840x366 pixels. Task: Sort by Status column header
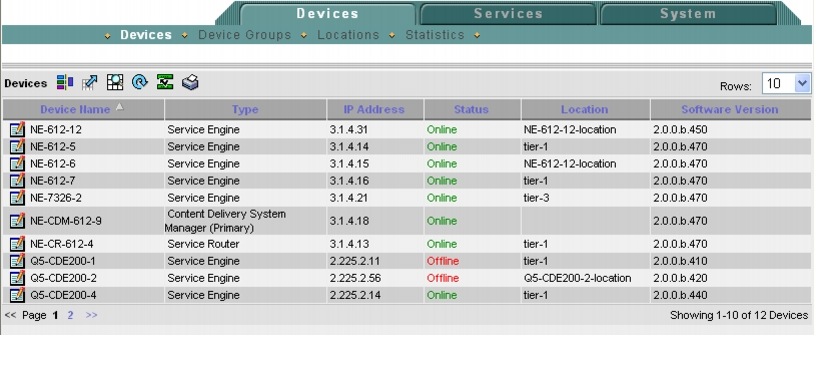pos(471,109)
